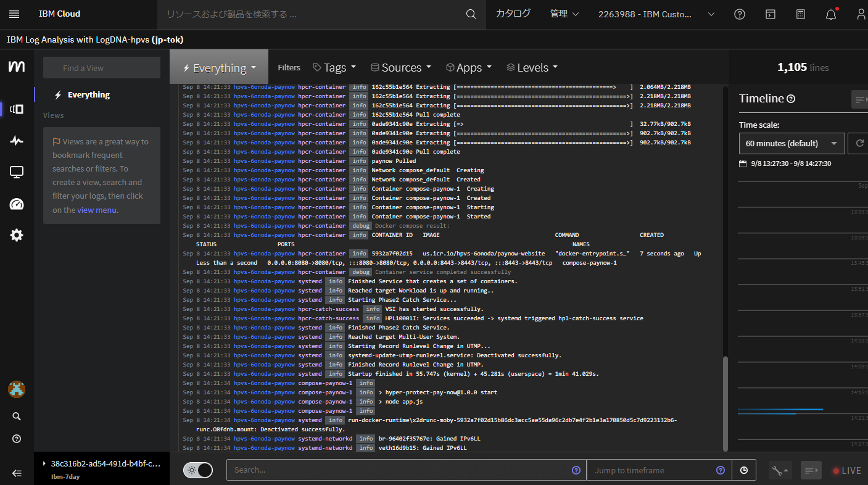Click the small search icon in lower sidebar

click(x=17, y=417)
